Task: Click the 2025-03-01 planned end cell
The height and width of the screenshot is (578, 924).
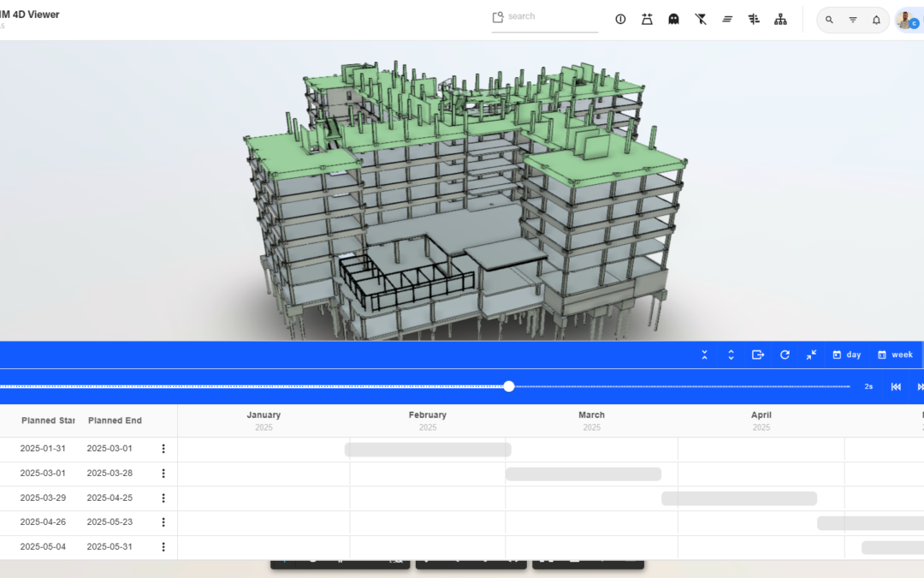Action: [110, 448]
